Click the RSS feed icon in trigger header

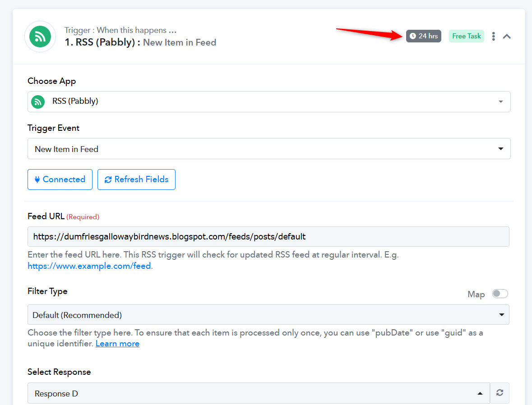(40, 37)
